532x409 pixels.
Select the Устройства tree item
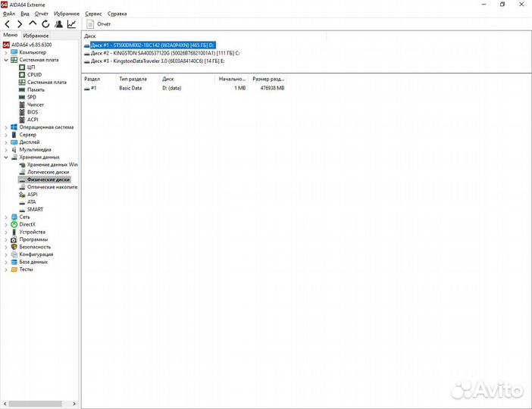pos(33,232)
